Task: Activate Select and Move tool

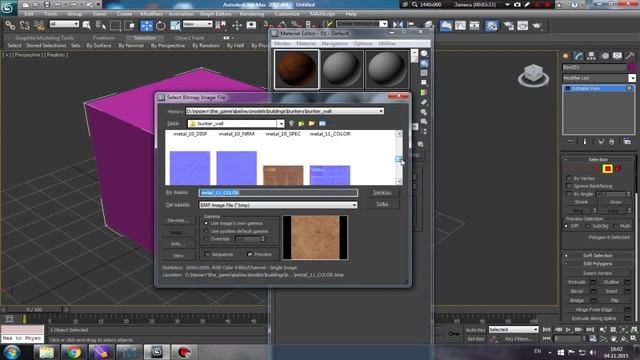Action: (146, 25)
